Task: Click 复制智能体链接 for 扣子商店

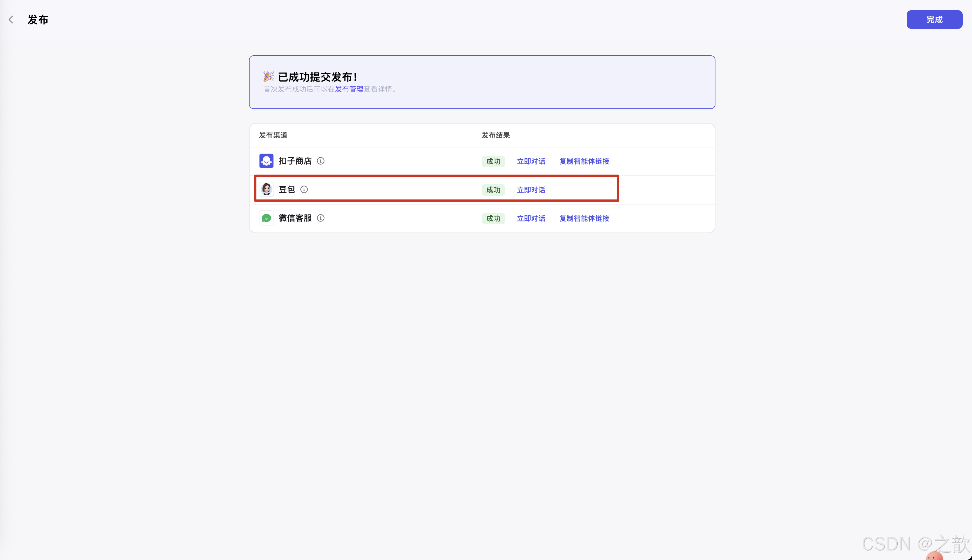Action: pyautogui.click(x=584, y=161)
